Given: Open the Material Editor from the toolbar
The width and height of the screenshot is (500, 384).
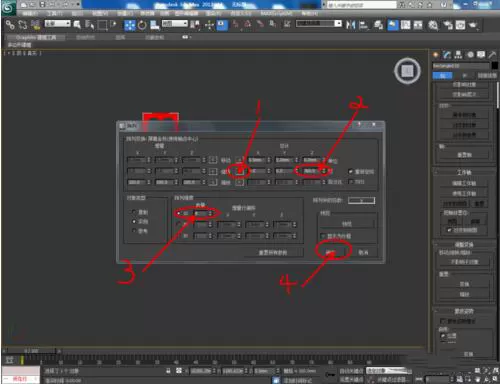Looking at the screenshot, I should click(x=433, y=25).
